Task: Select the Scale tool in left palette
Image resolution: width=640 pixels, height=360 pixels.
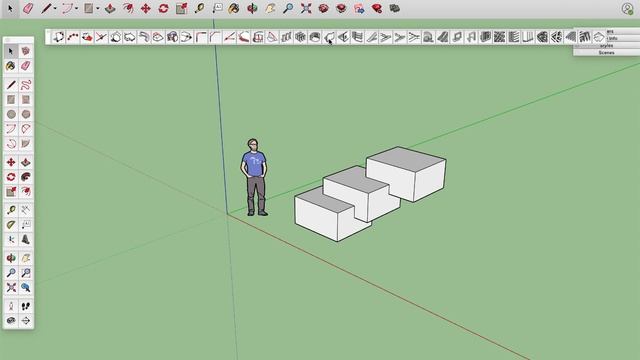Action: [11, 192]
